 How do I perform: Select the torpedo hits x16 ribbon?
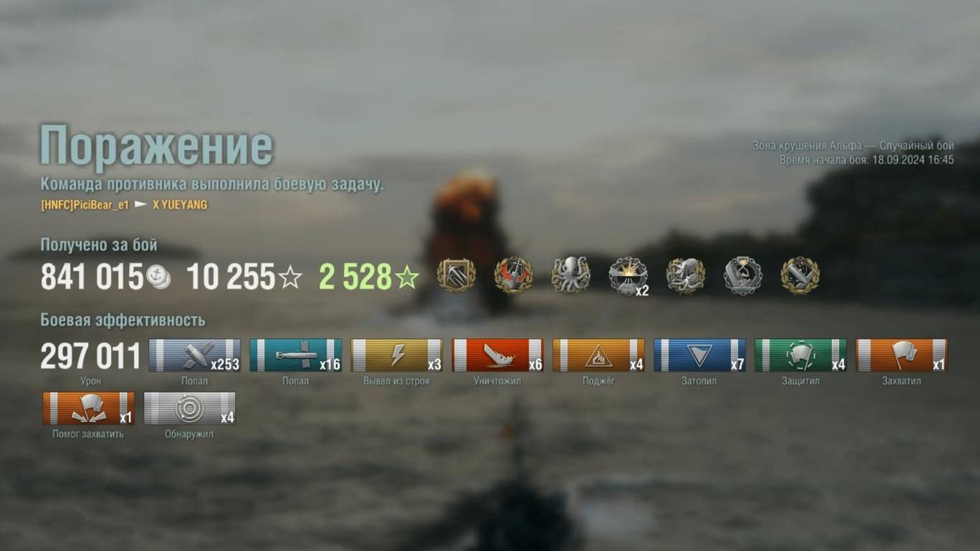pos(296,355)
